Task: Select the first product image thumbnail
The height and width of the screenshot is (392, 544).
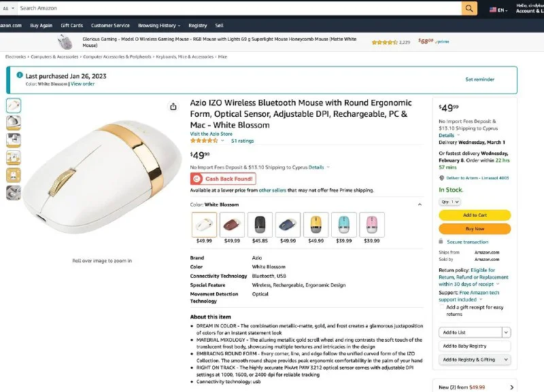Action: click(14, 105)
